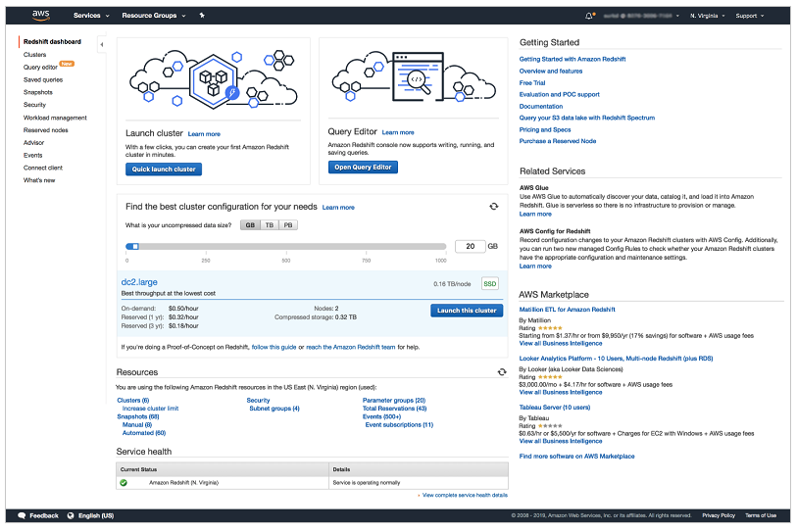Click the SSD badge on dc2.large
The image size is (797, 532).
coord(489,284)
